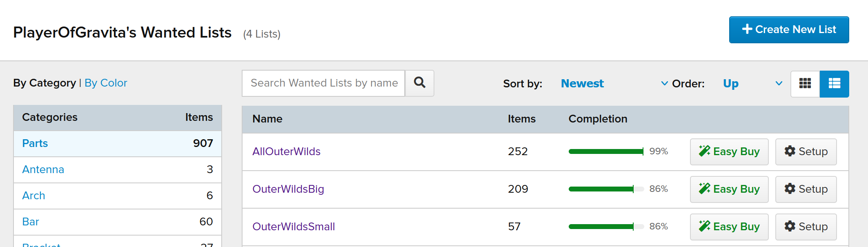Click the search magnifier icon button

(419, 83)
